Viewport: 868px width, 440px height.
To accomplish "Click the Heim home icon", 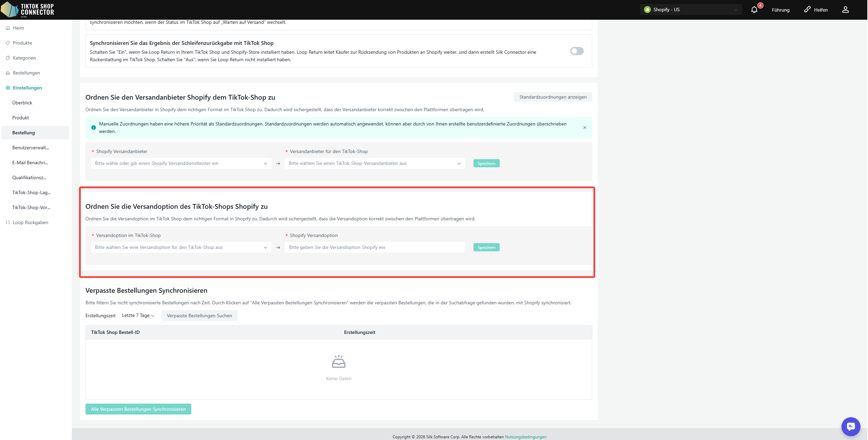I will tap(8, 28).
